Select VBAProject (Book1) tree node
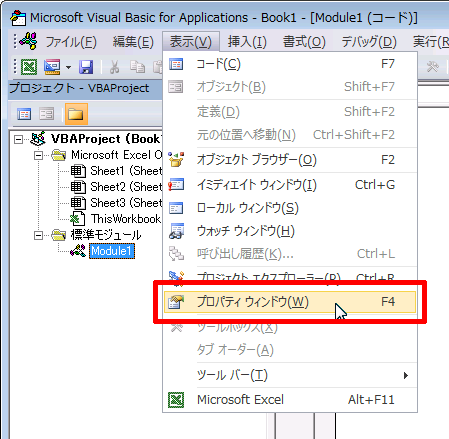The image size is (449, 439). [106, 139]
